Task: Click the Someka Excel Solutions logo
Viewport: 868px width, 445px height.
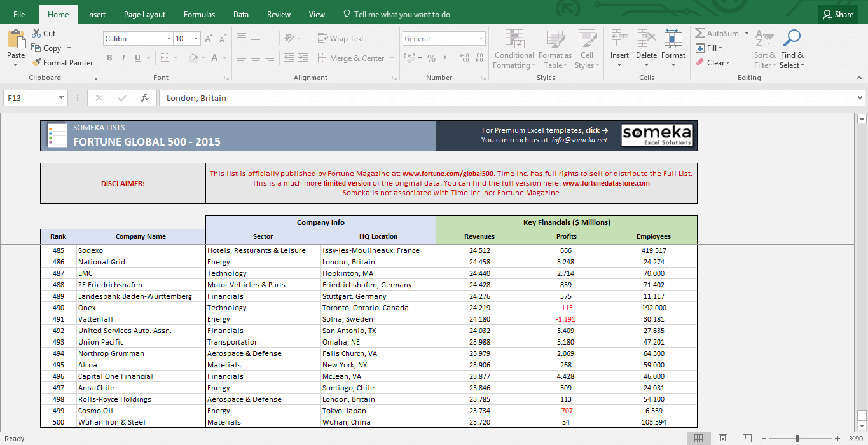Action: 657,135
